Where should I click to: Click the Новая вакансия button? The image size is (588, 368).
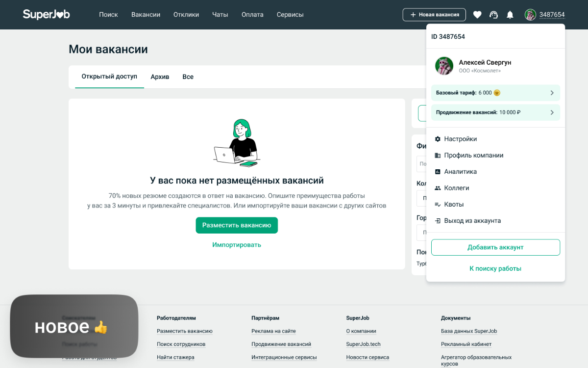click(x=434, y=15)
